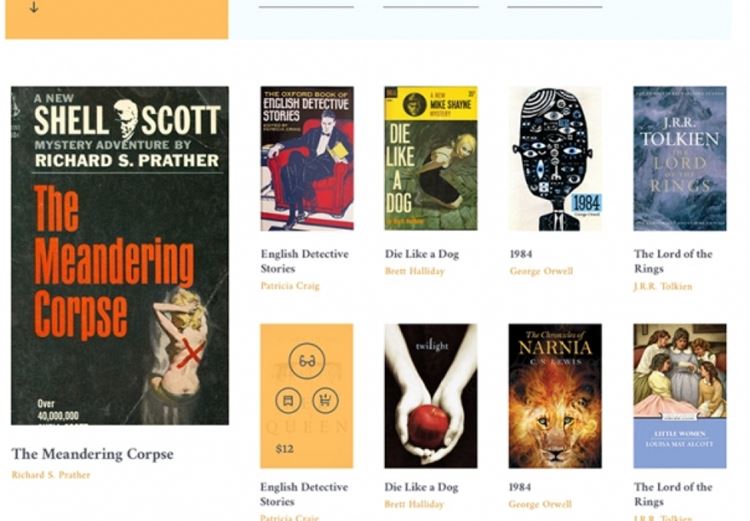Open the 1984 illustrated face cover
Screen dimensions: 750x521
(555, 158)
